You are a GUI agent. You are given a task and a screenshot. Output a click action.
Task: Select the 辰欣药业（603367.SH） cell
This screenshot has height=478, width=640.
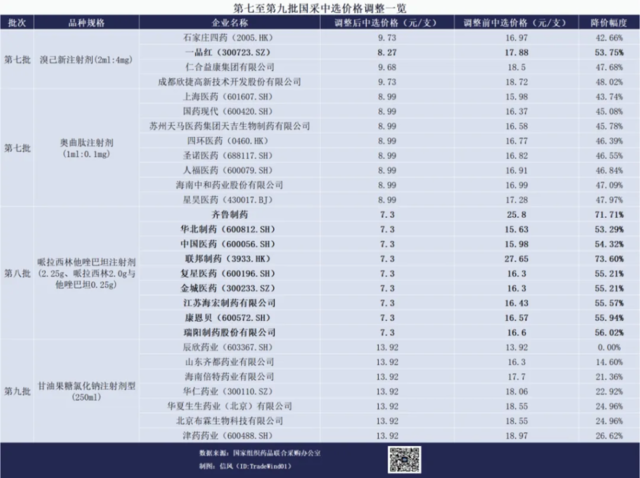coord(229,347)
